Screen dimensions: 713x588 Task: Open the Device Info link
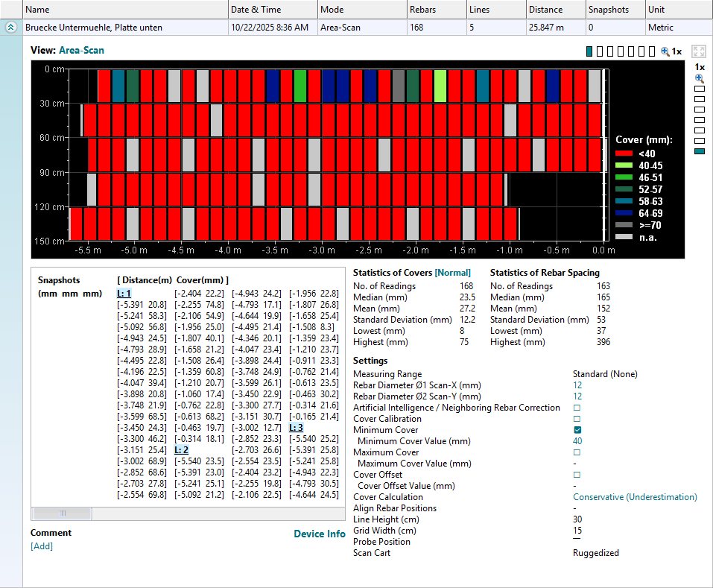tap(319, 534)
